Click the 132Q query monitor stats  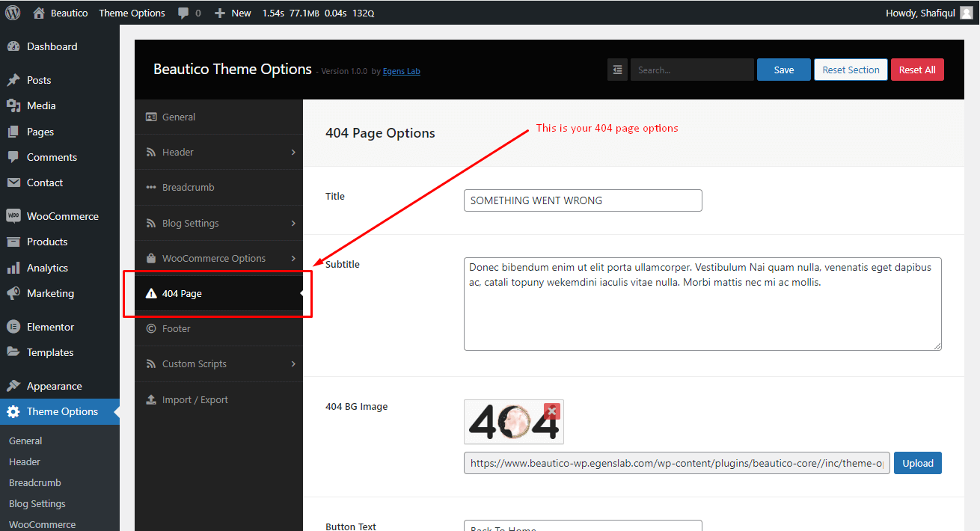[x=364, y=13]
